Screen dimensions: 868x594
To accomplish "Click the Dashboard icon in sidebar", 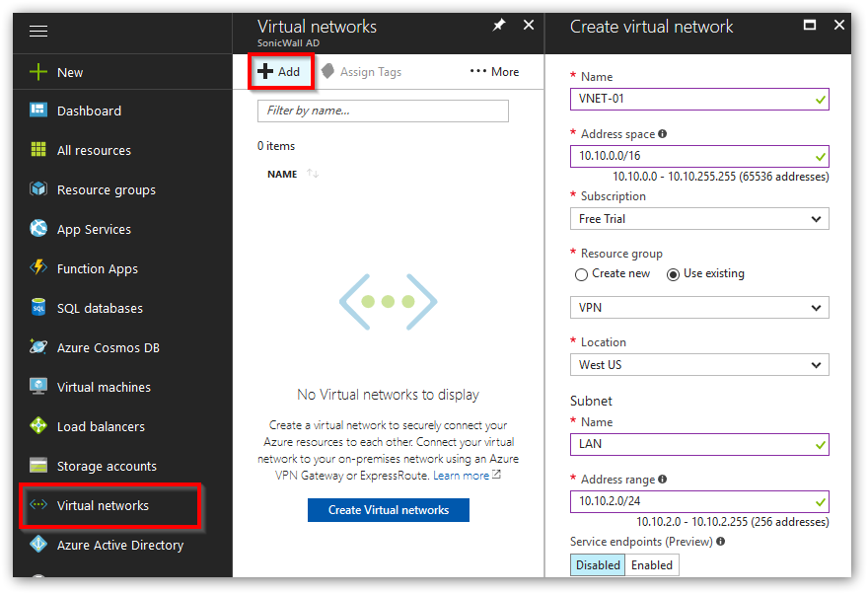I will (x=38, y=110).
